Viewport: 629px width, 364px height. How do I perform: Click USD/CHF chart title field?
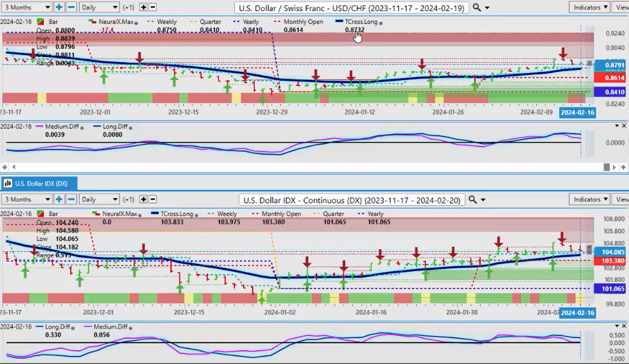pyautogui.click(x=351, y=8)
